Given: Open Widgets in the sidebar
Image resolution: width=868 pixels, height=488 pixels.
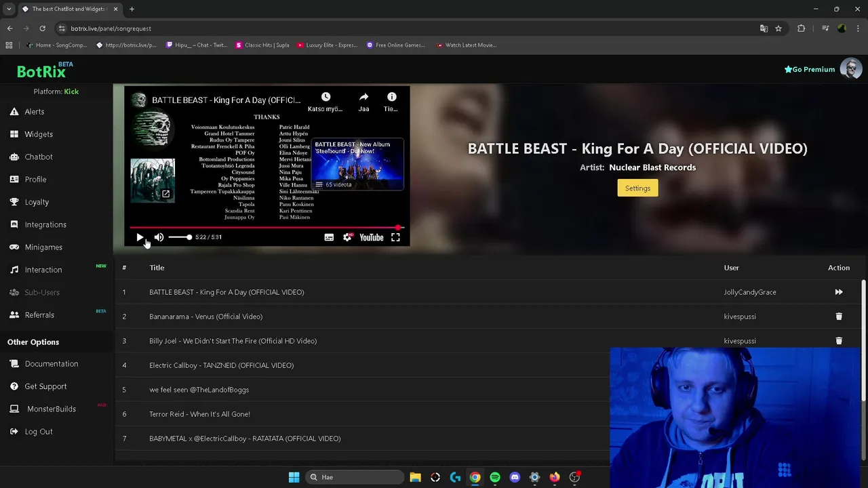Looking at the screenshot, I should [x=39, y=134].
